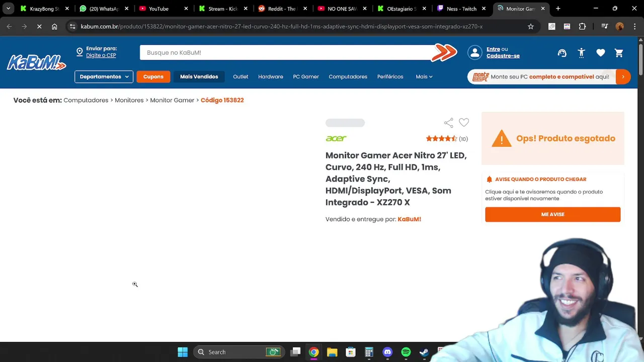This screenshot has height=362, width=644.
Task: Open a new browser tab
Action: point(558,9)
